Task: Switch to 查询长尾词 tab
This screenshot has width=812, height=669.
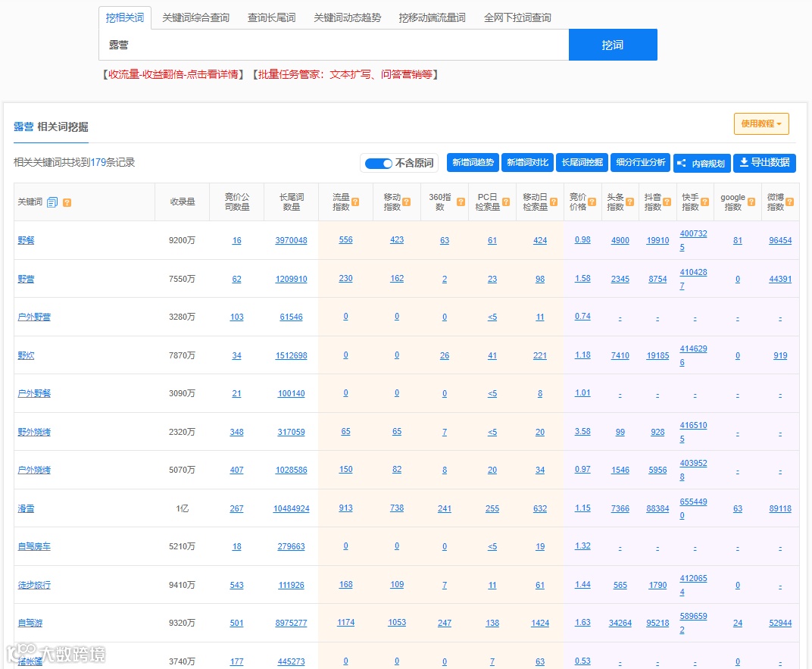Action: pyautogui.click(x=271, y=17)
